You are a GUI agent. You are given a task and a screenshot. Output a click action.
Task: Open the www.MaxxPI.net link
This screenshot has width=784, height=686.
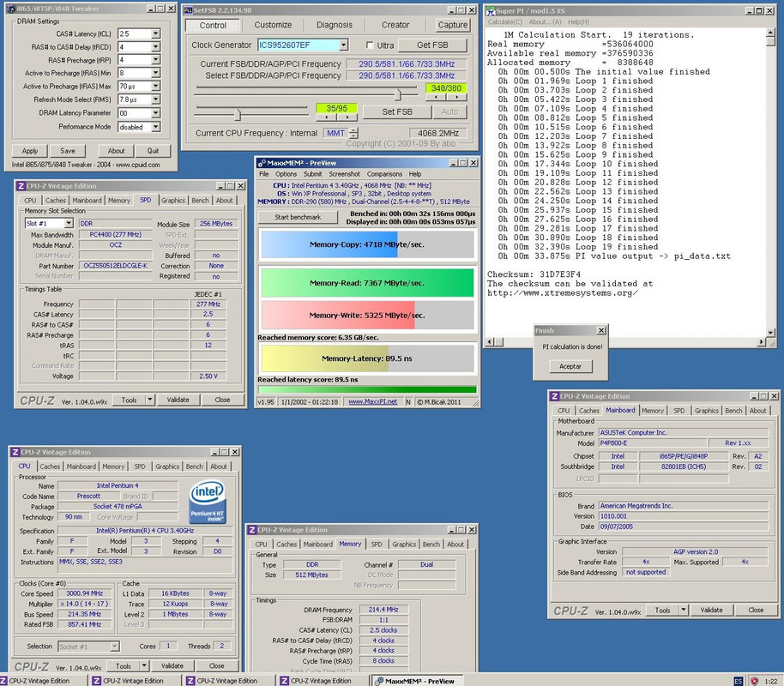click(372, 402)
